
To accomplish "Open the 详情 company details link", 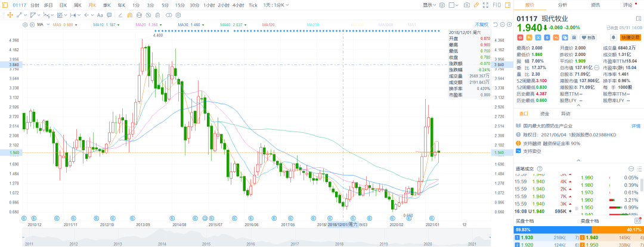I will [x=636, y=126].
